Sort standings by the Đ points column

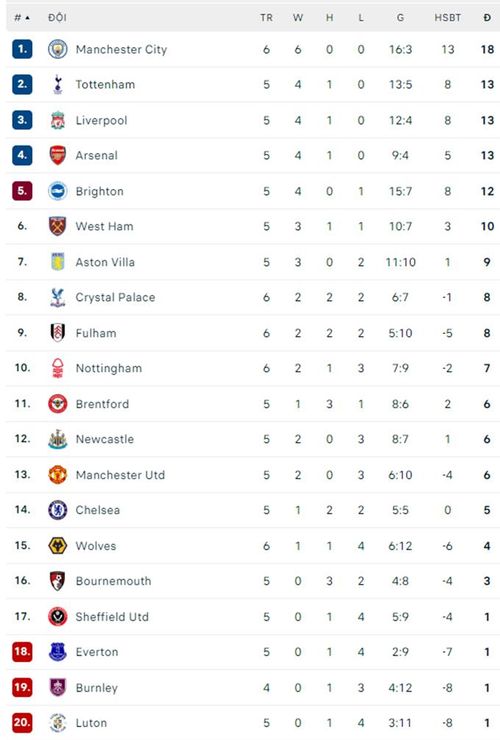click(x=487, y=18)
